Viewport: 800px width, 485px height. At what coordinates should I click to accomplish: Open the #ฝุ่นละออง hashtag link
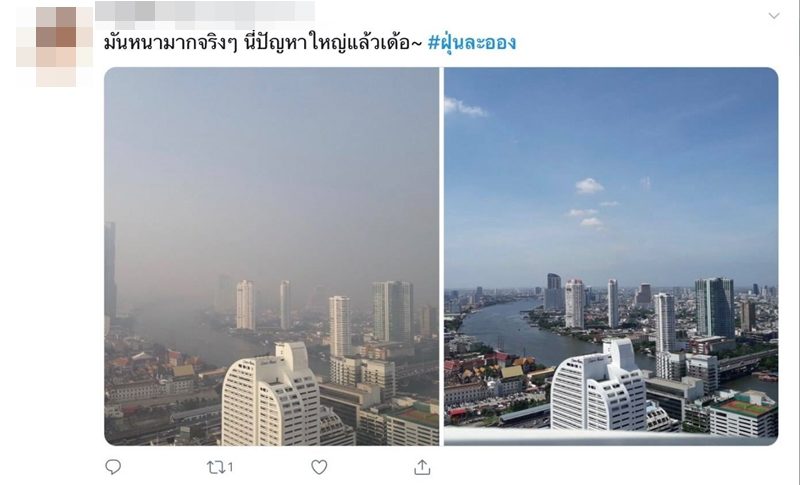[471, 43]
